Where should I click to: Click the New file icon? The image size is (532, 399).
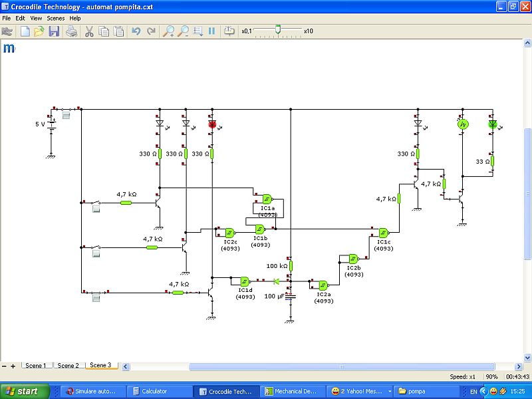point(25,31)
